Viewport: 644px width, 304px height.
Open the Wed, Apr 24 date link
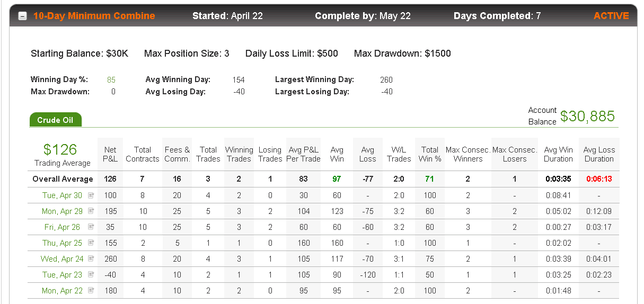tap(62, 259)
